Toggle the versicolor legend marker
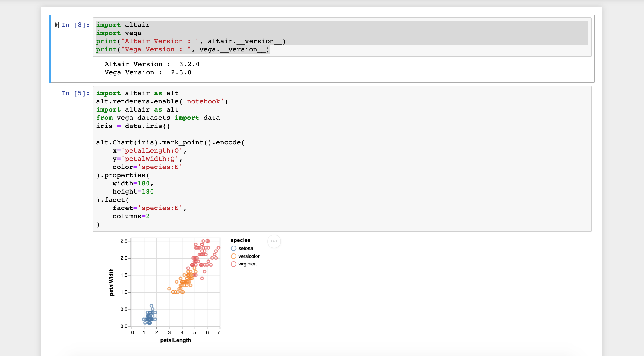 (233, 256)
